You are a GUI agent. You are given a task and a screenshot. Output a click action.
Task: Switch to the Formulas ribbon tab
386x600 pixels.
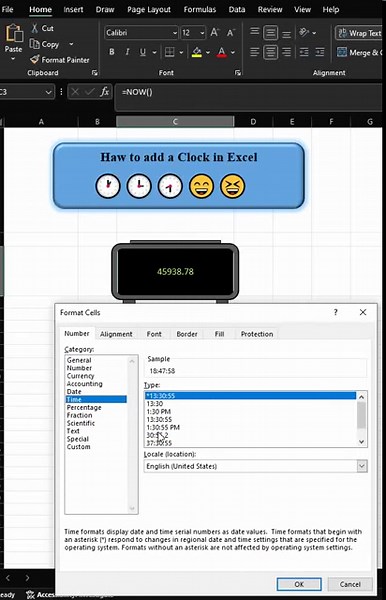(x=200, y=10)
